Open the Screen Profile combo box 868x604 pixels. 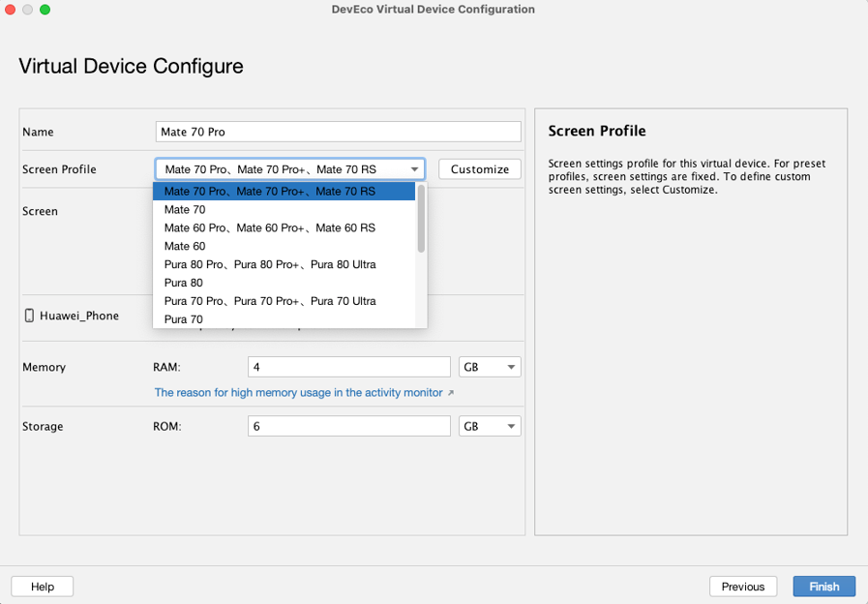[x=290, y=169]
